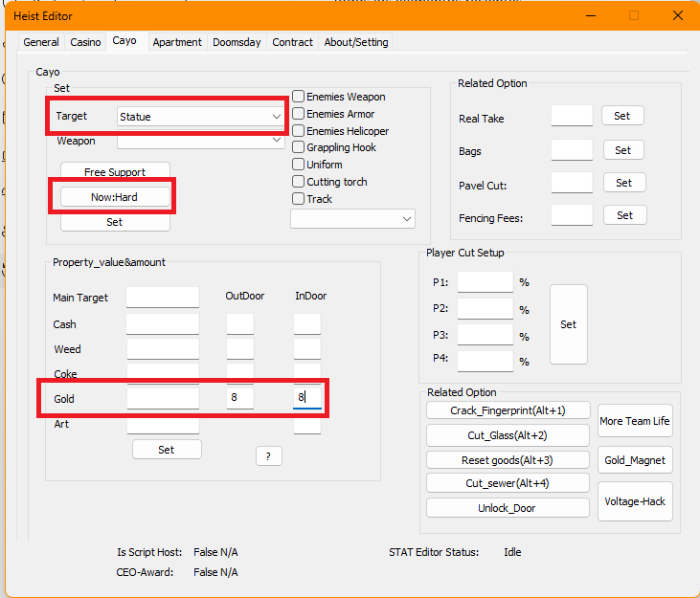Focus the P1 percentage field
Image resolution: width=700 pixels, height=598 pixels.
(x=485, y=282)
